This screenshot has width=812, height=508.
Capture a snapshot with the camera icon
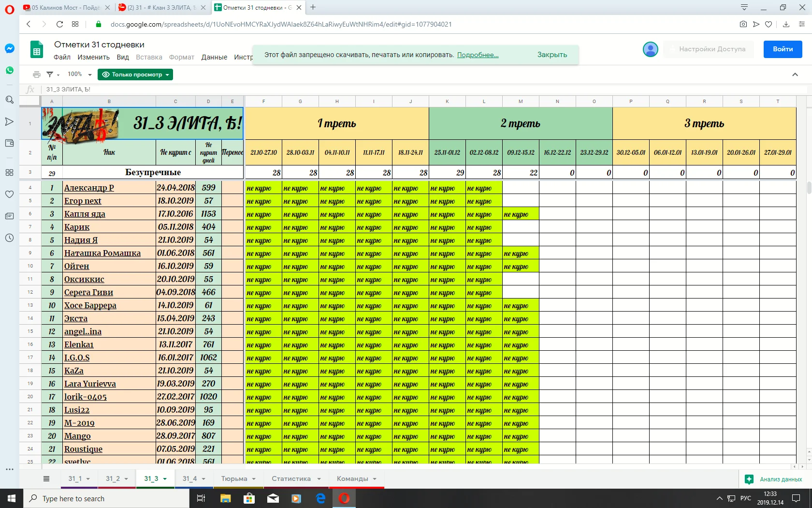743,24
